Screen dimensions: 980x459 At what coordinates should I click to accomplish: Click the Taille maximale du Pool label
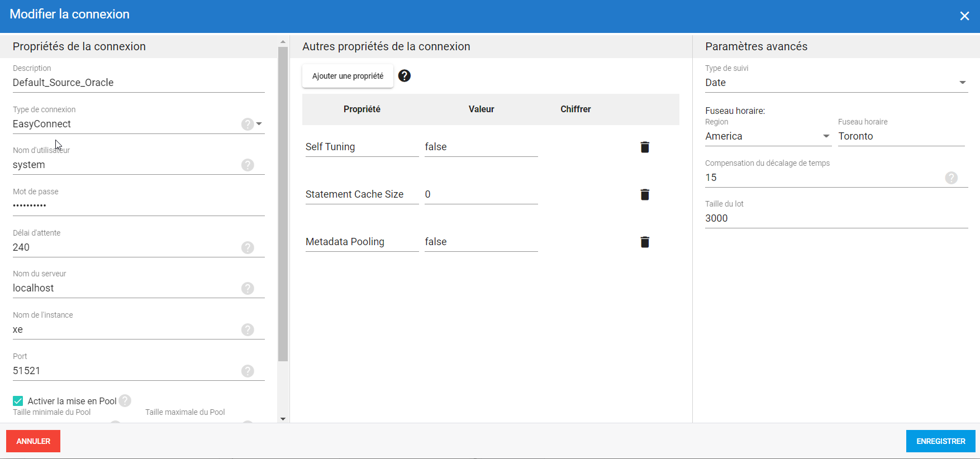pyautogui.click(x=185, y=412)
